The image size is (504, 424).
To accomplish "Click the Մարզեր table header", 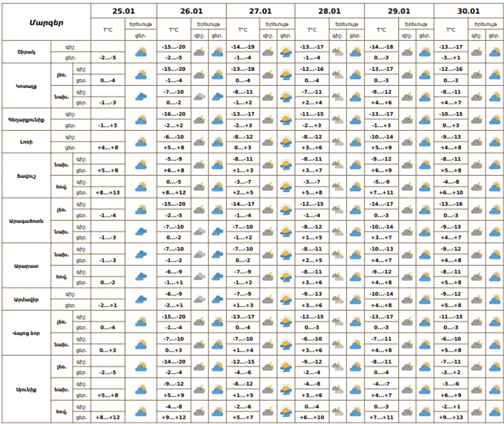I will tap(46, 23).
